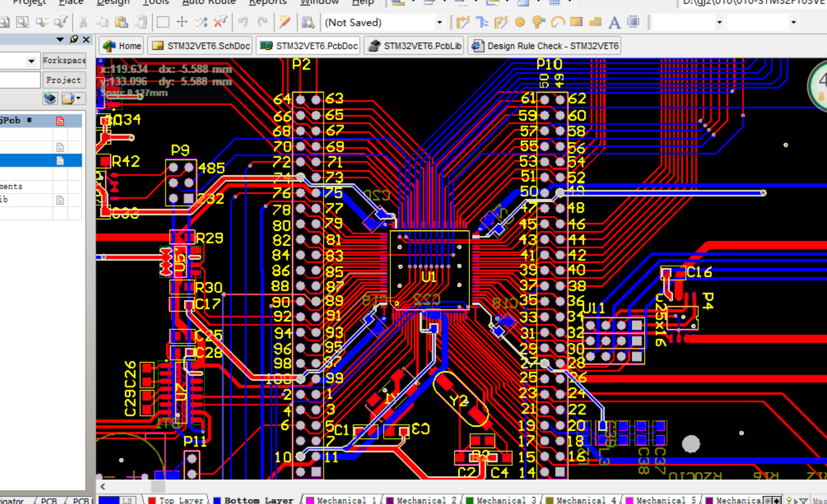Select the U1 microcontroller chip on board

430,270
